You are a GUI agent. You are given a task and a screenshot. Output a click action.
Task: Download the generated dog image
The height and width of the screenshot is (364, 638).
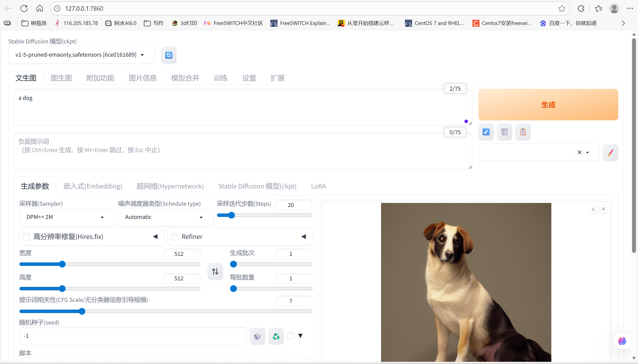click(593, 209)
